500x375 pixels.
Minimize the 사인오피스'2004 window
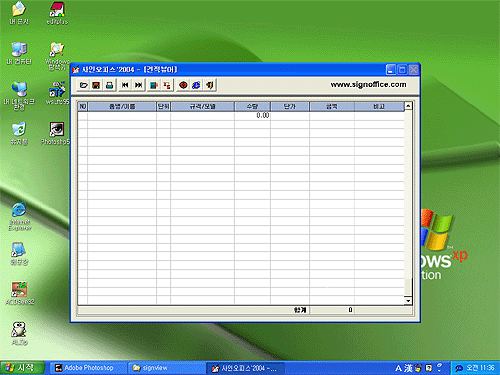click(x=391, y=70)
